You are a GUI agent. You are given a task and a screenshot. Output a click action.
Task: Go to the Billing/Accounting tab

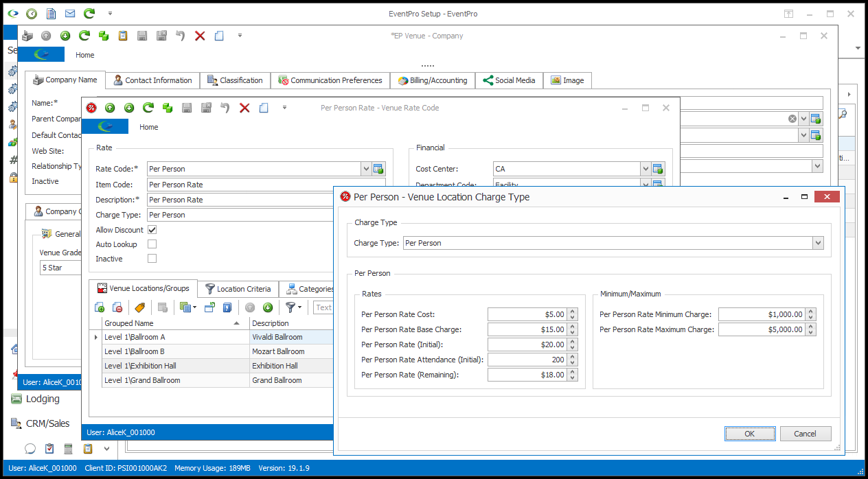[433, 80]
